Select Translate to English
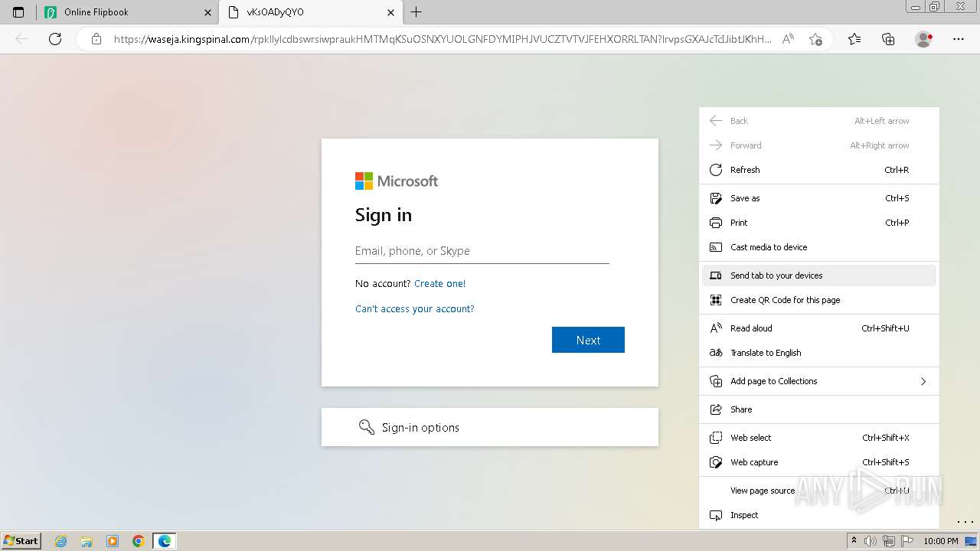The height and width of the screenshot is (551, 980). click(x=819, y=353)
